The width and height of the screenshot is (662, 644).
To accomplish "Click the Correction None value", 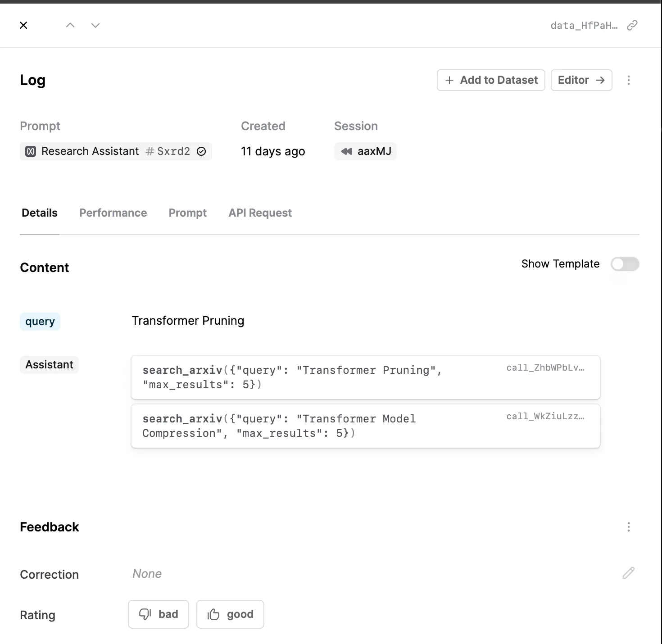I will click(147, 574).
